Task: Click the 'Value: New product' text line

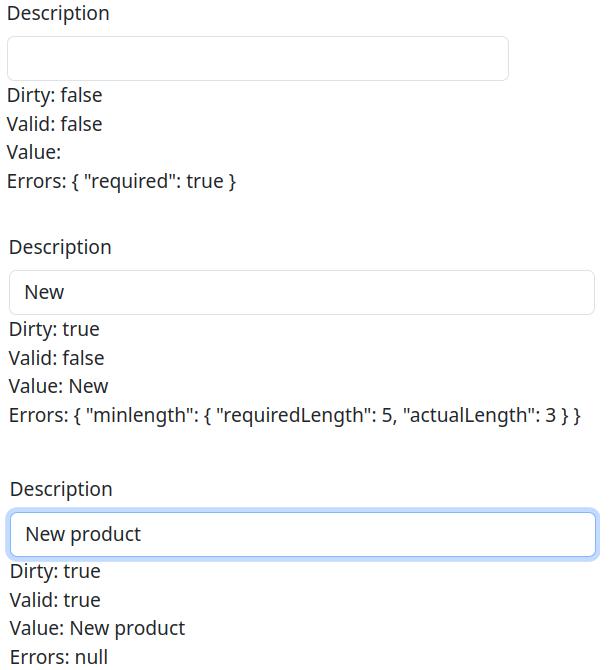Action: click(97, 628)
